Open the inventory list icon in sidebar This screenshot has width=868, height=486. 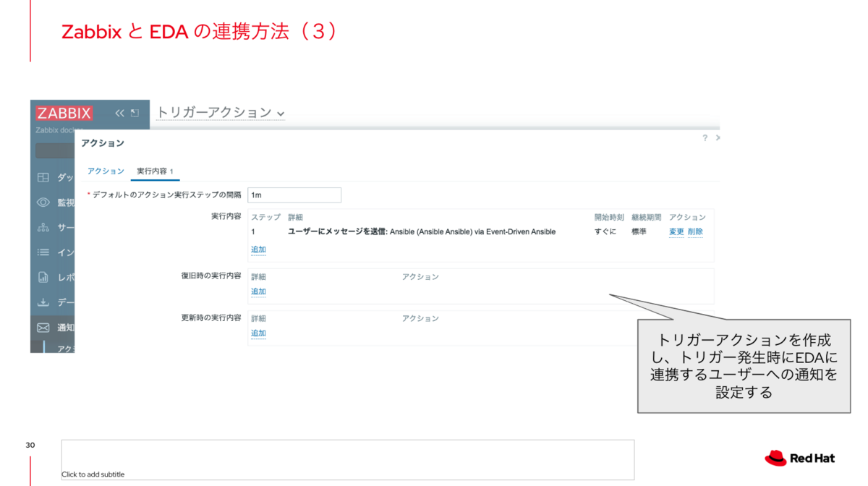pos(43,252)
